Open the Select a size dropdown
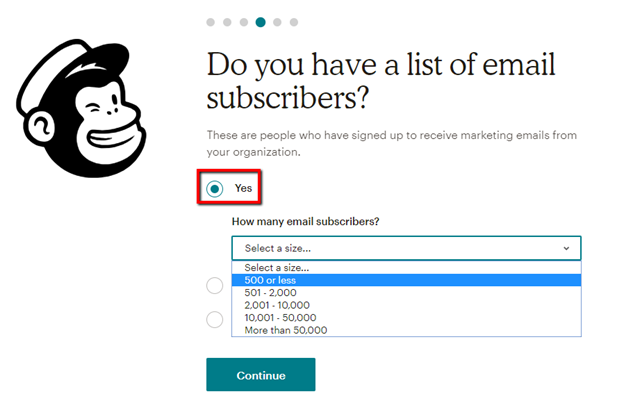Screen dimensions: 624x410 click(x=405, y=248)
